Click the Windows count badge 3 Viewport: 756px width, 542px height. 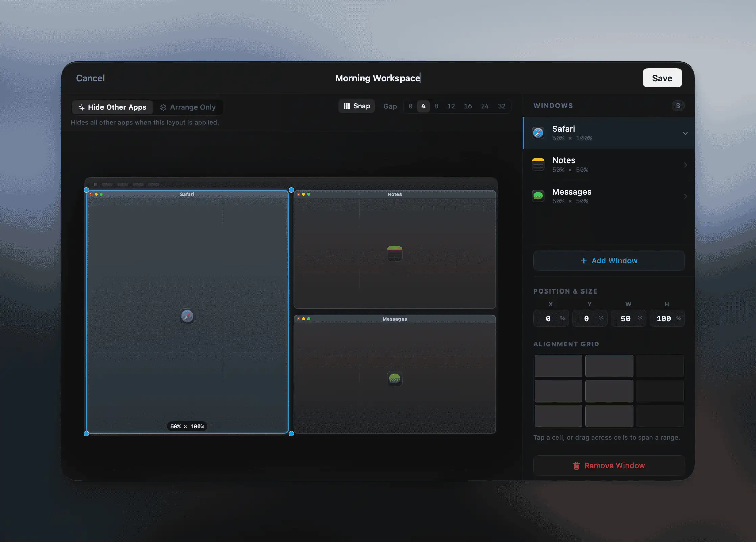pos(678,106)
